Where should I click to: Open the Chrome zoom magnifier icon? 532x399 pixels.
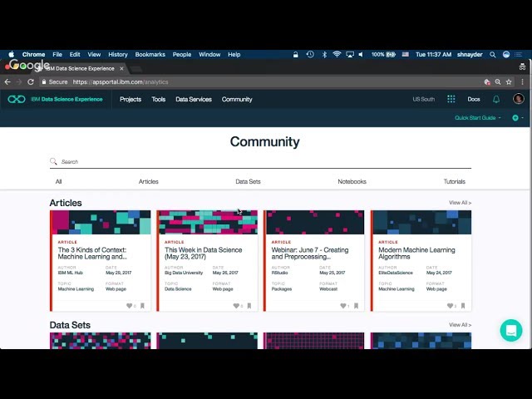click(498, 81)
